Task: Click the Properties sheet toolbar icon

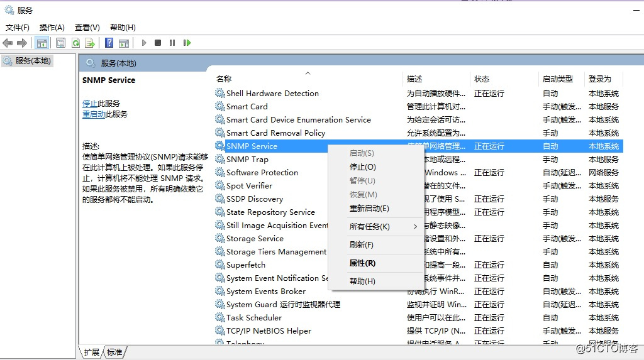Action: tap(60, 43)
